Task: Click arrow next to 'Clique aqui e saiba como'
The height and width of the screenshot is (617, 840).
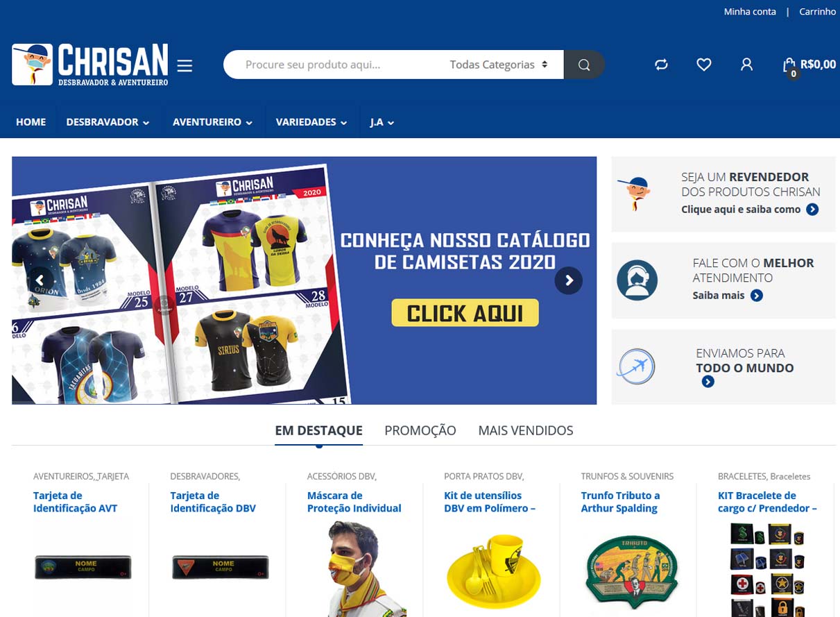Action: (812, 210)
